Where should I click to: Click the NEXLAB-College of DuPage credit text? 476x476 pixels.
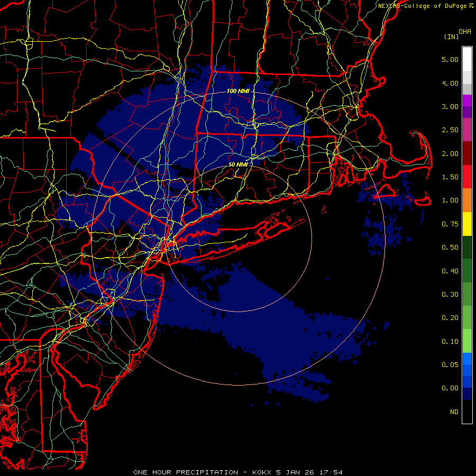426,6
